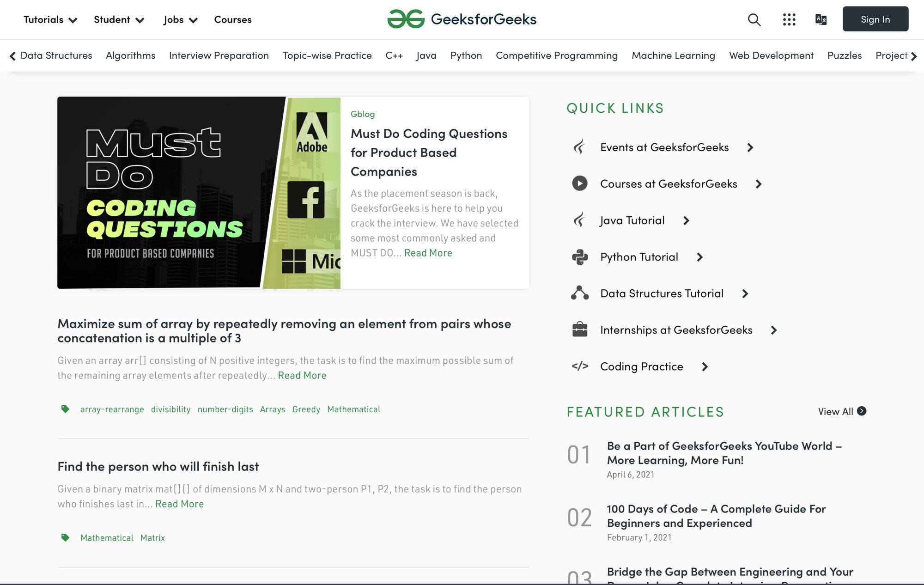The width and height of the screenshot is (924, 585).
Task: Select the Competitive Programming tab
Action: (557, 55)
